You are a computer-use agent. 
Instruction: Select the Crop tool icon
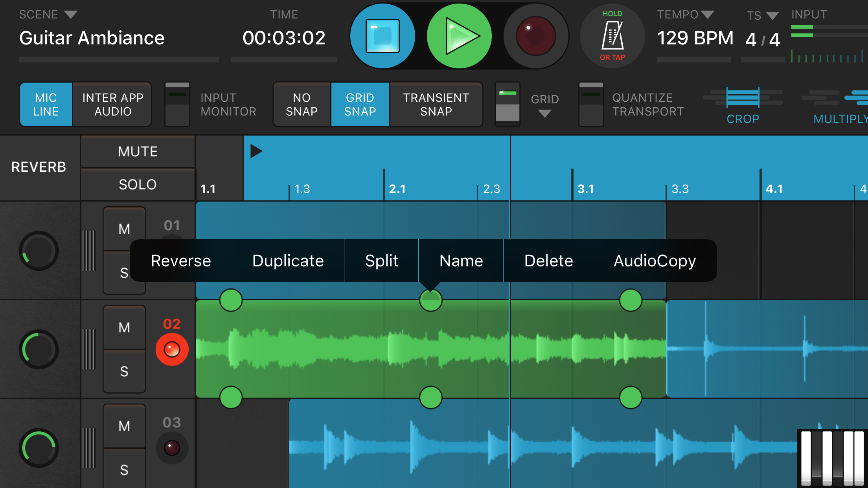[743, 98]
